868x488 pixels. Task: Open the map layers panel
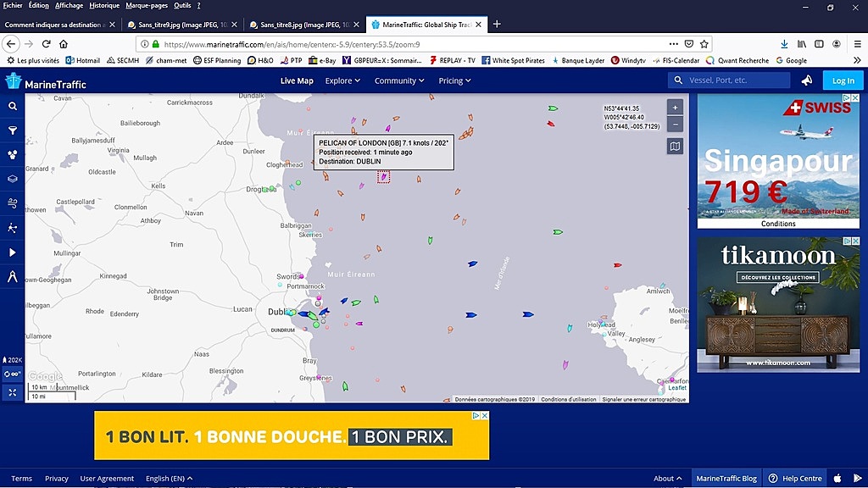[x=12, y=180]
